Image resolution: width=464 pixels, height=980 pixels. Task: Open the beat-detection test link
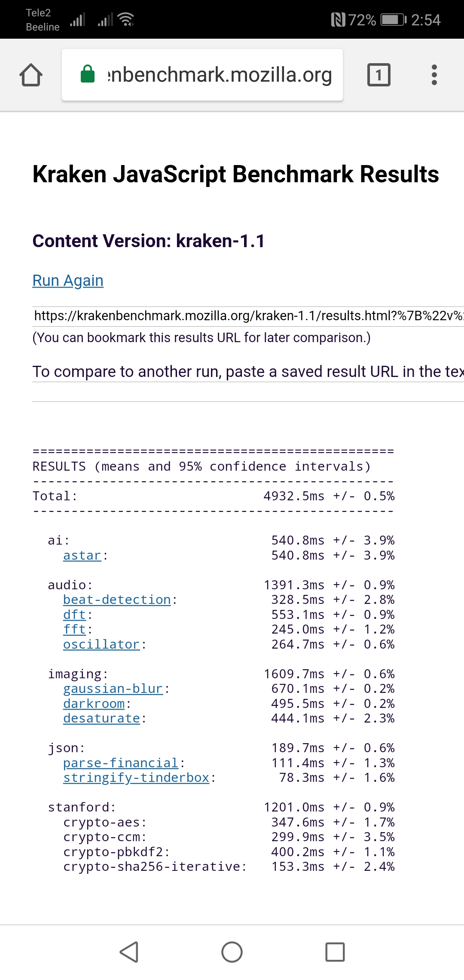(117, 600)
